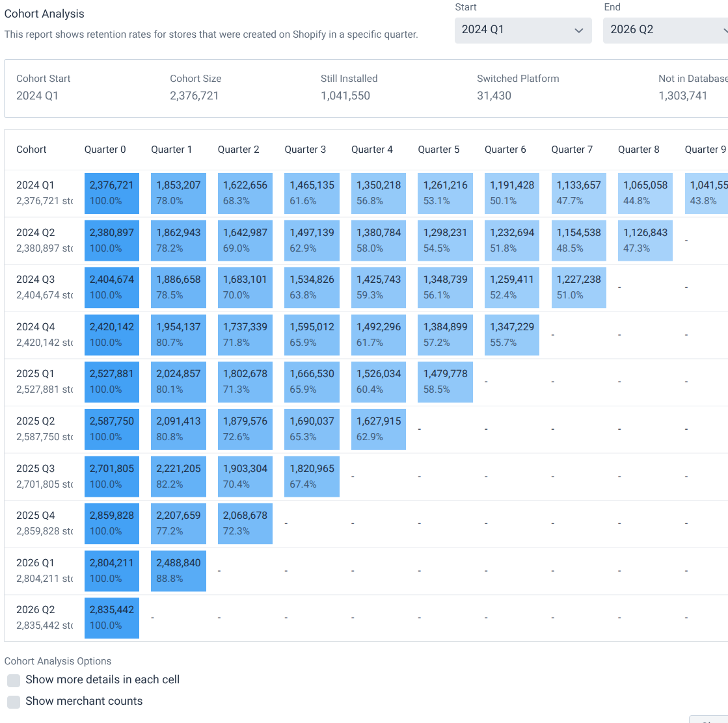The height and width of the screenshot is (723, 728).
Task: Click the 1,261,216 53.1% cell
Action: 445,193
